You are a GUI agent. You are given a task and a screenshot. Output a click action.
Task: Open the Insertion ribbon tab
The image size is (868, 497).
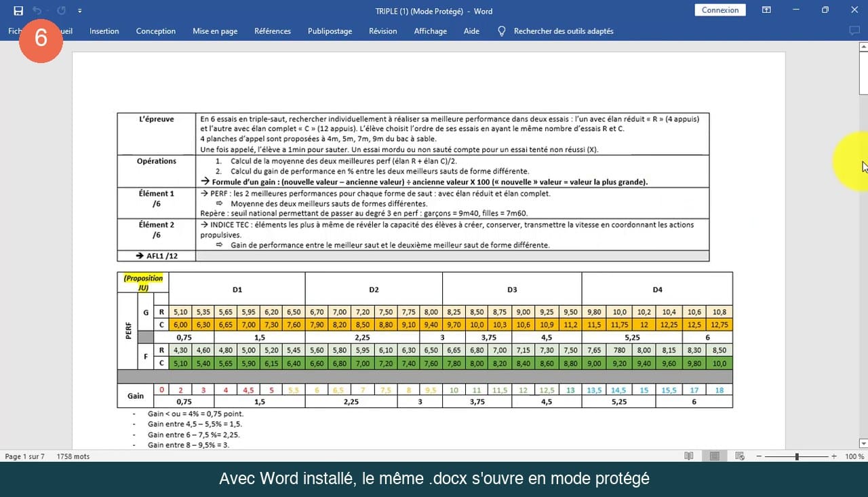tap(104, 31)
